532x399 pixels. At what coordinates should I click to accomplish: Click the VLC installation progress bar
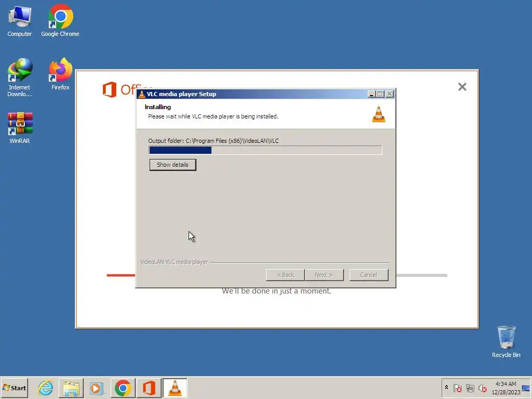(265, 150)
